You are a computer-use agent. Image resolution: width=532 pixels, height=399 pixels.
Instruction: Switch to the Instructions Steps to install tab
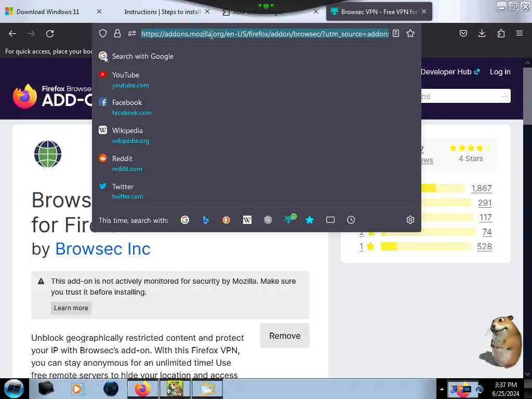point(163,12)
